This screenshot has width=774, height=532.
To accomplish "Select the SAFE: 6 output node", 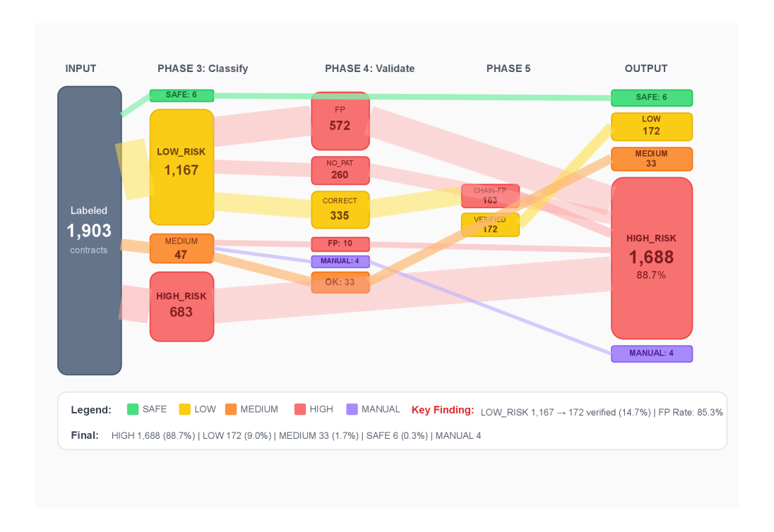I will pyautogui.click(x=651, y=97).
